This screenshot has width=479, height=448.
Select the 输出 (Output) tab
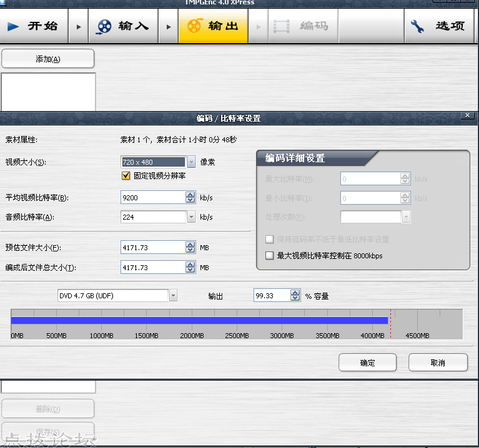coord(213,26)
